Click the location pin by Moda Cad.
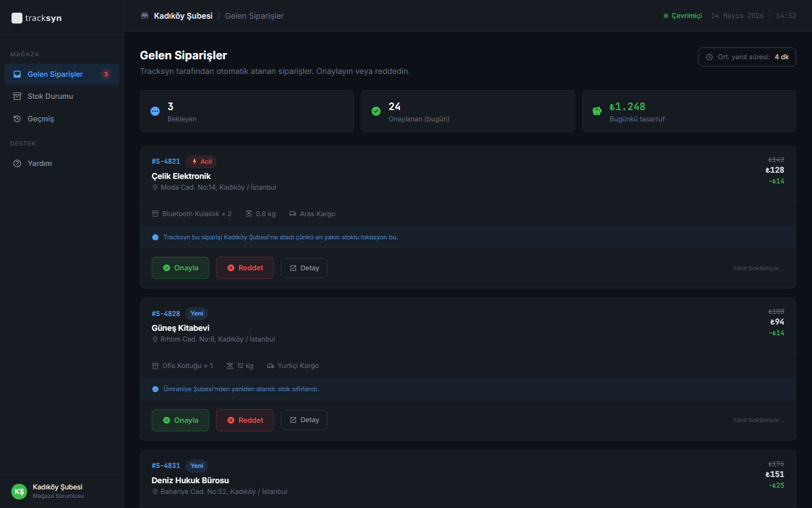812x508 pixels. (x=155, y=187)
